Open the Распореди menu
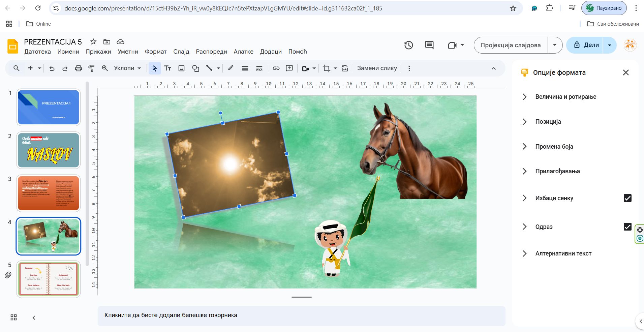 (211, 52)
